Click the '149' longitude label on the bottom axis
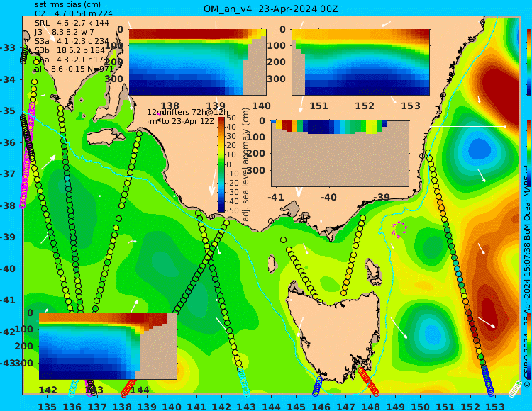532x411 pixels. click(395, 406)
